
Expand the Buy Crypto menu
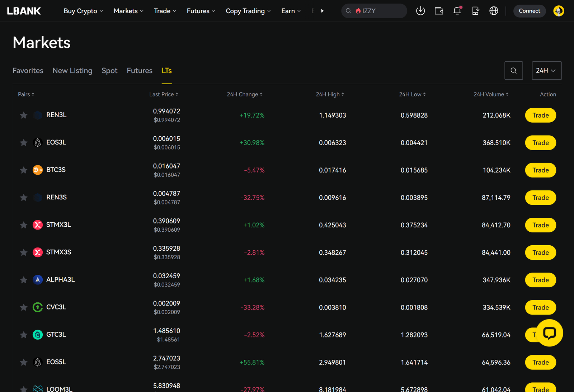click(x=83, y=11)
